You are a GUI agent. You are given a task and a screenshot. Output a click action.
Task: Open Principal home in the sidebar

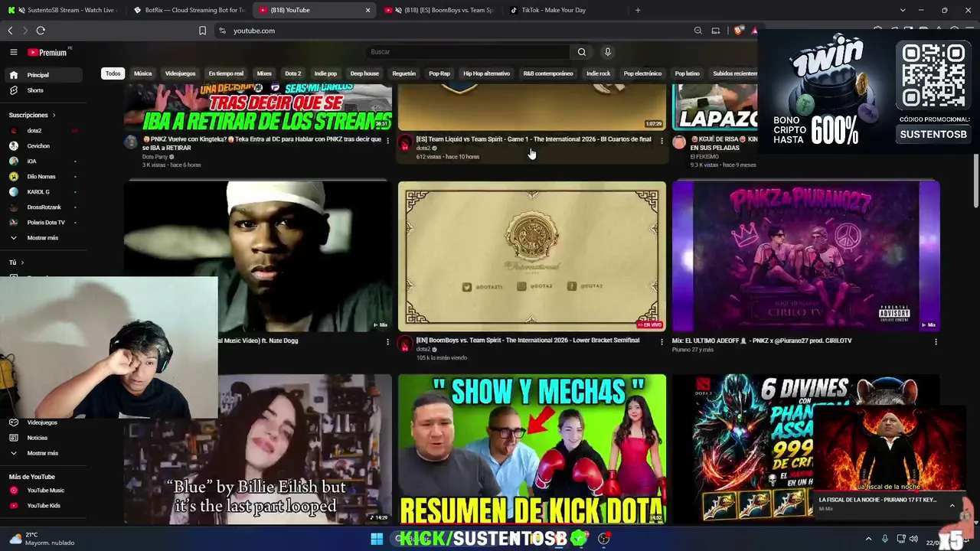click(42, 75)
